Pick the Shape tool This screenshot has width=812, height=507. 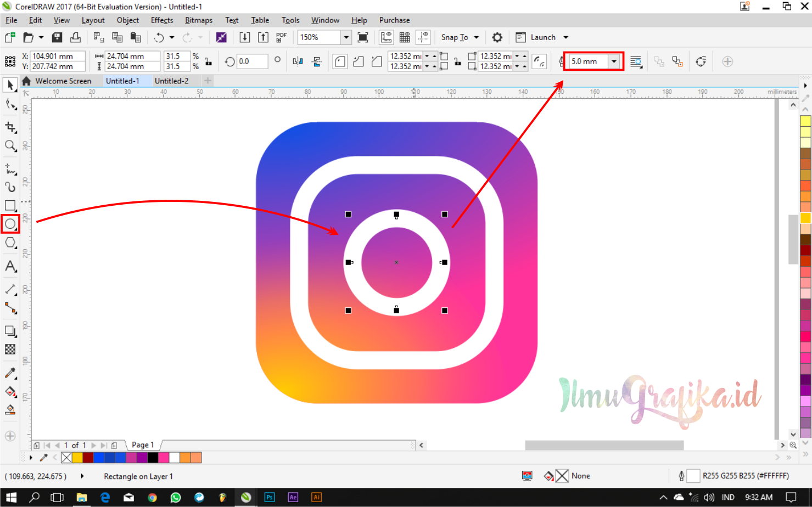tap(10, 104)
